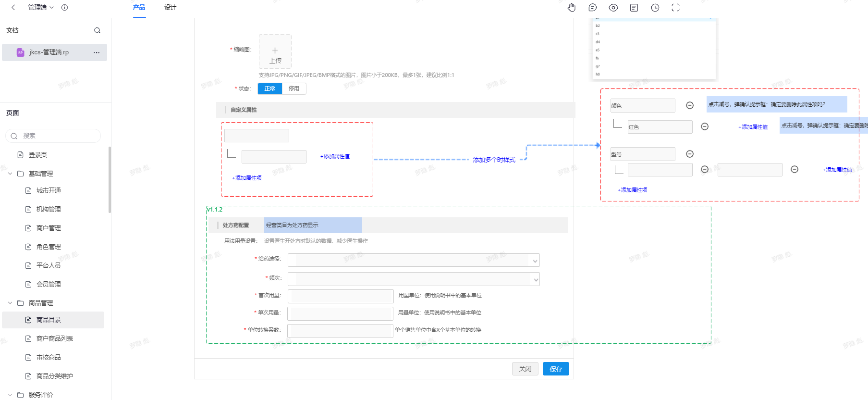Image resolution: width=868 pixels, height=400 pixels.
Task: Click the 首次用量 input field
Action: tap(341, 296)
